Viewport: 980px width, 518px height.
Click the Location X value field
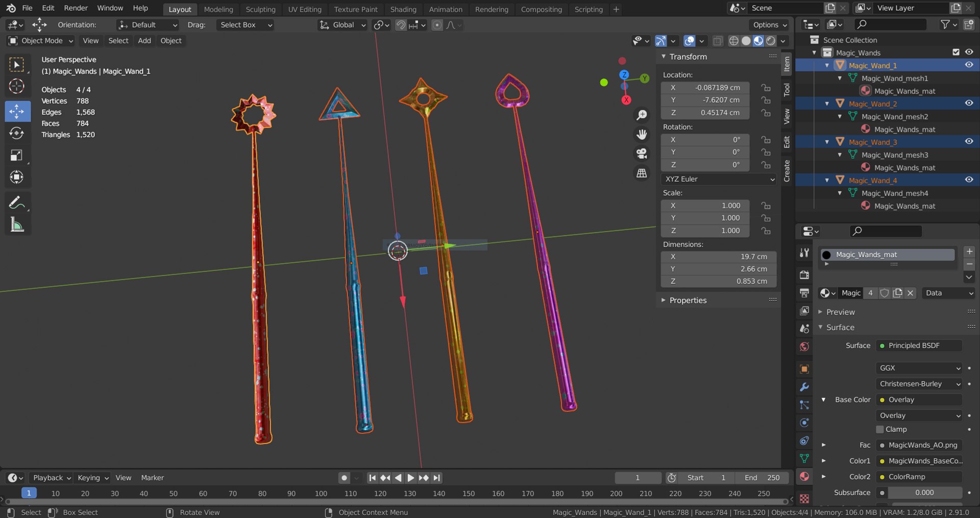pos(705,88)
